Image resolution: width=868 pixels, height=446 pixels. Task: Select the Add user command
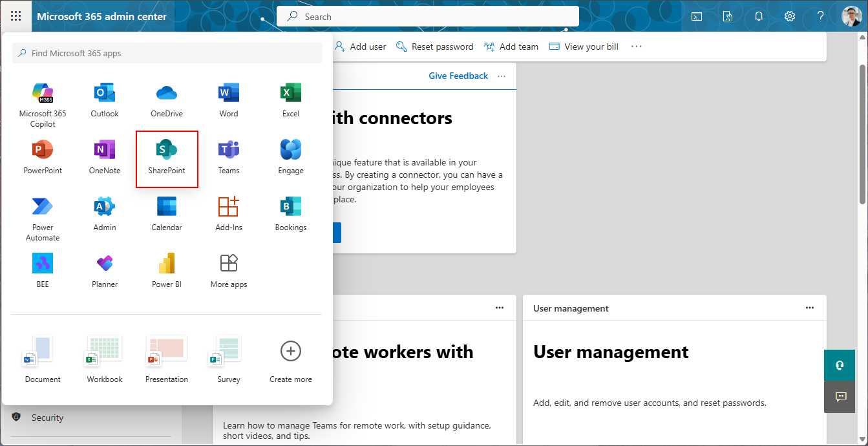[x=361, y=46]
